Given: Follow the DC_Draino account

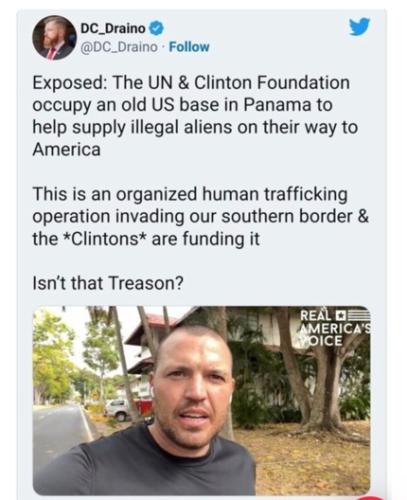Looking at the screenshot, I should click(x=189, y=47).
